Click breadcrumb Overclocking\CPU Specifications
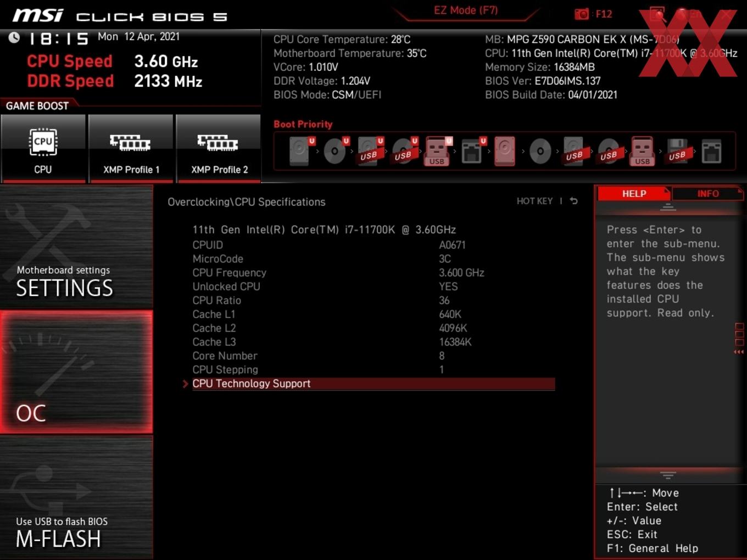 pyautogui.click(x=247, y=202)
